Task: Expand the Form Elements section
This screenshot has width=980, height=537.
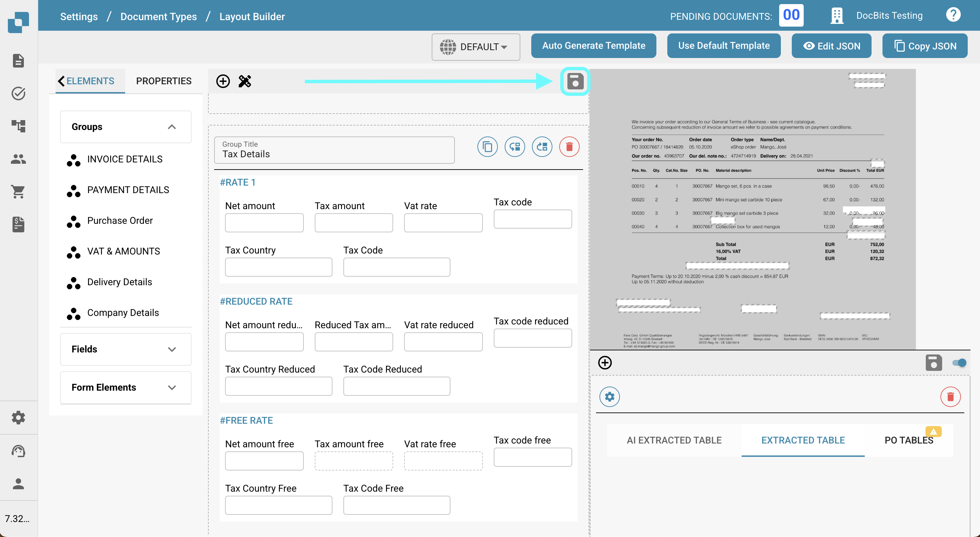Action: pos(172,388)
